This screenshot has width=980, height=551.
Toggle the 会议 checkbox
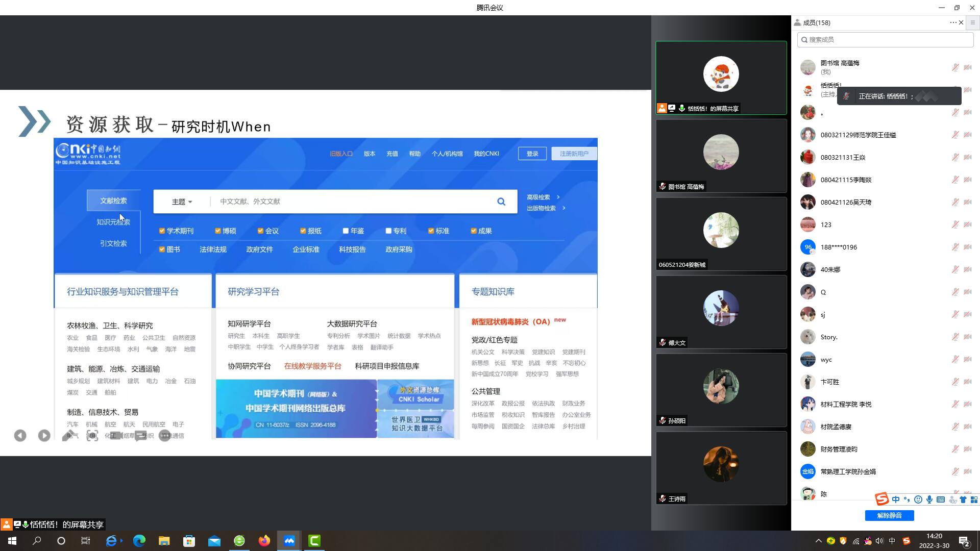[x=260, y=231]
